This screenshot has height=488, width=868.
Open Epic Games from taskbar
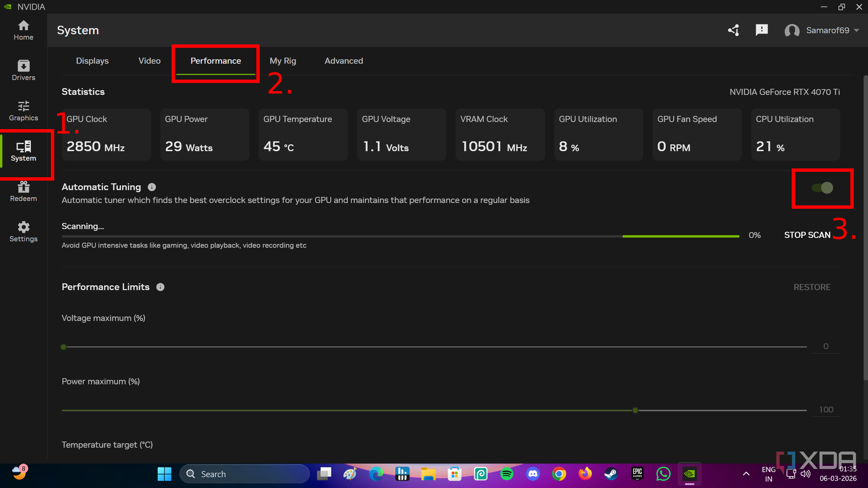[637, 474]
